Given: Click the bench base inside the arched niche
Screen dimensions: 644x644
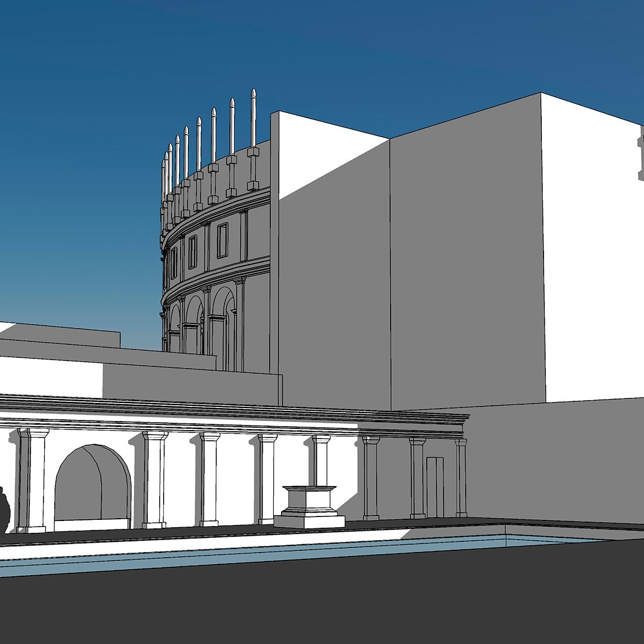Looking at the screenshot, I should (x=93, y=525).
